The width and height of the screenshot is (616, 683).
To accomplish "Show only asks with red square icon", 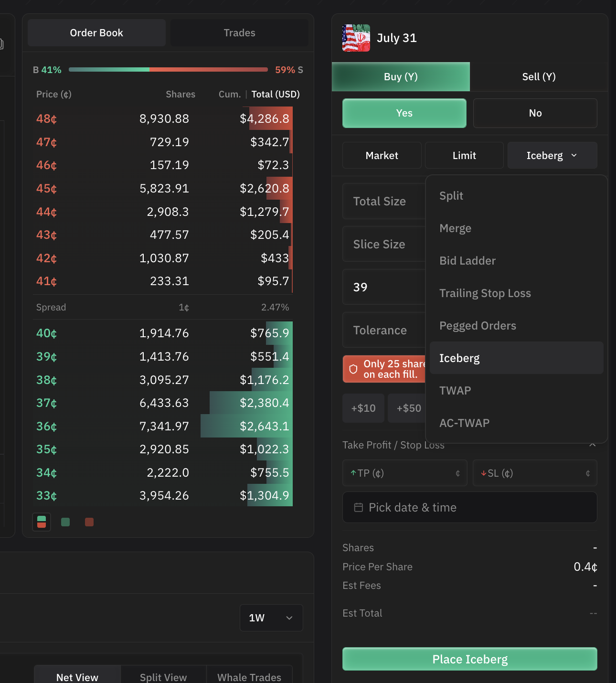I will [89, 522].
